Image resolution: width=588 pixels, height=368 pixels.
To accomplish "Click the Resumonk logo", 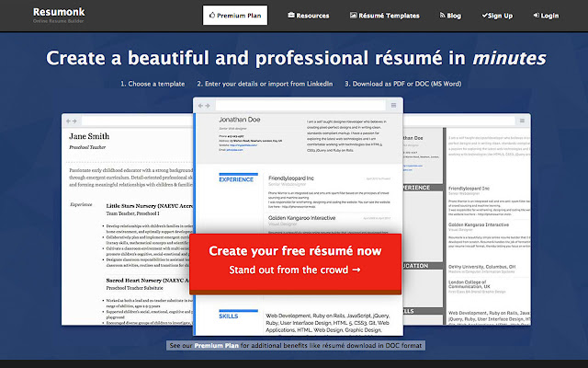I will 59,12.
